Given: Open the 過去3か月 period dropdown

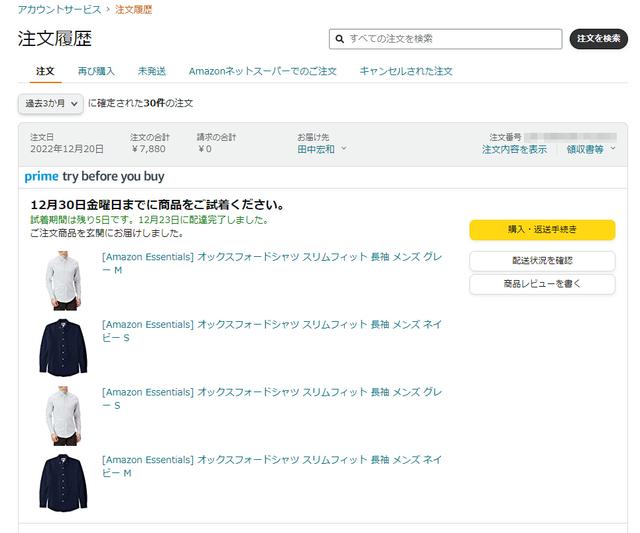Looking at the screenshot, I should pos(51,104).
